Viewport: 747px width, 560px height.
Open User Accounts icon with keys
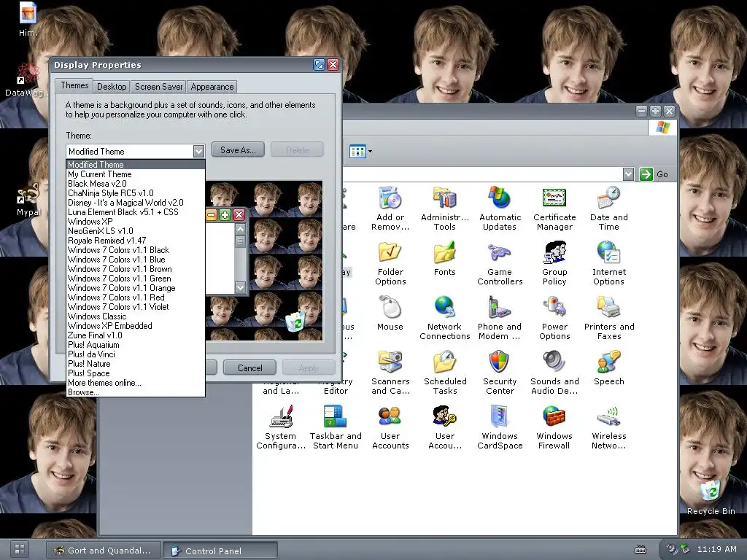[444, 417]
